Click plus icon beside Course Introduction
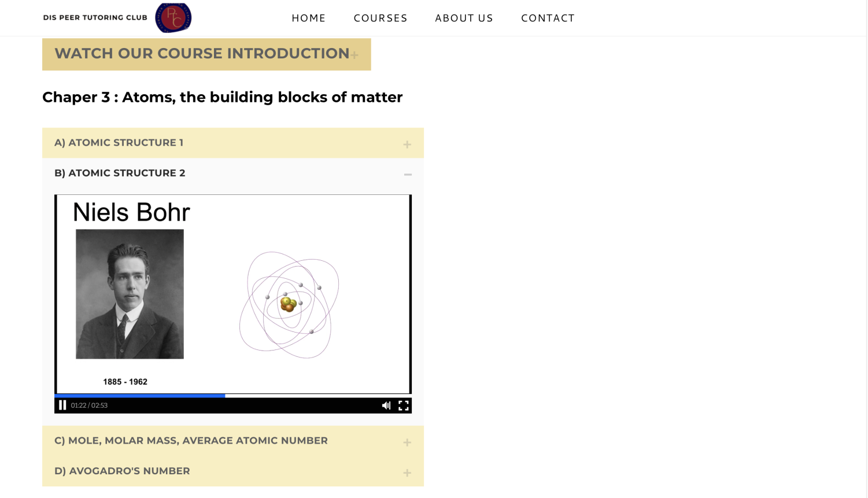The width and height of the screenshot is (868, 498). tap(354, 55)
